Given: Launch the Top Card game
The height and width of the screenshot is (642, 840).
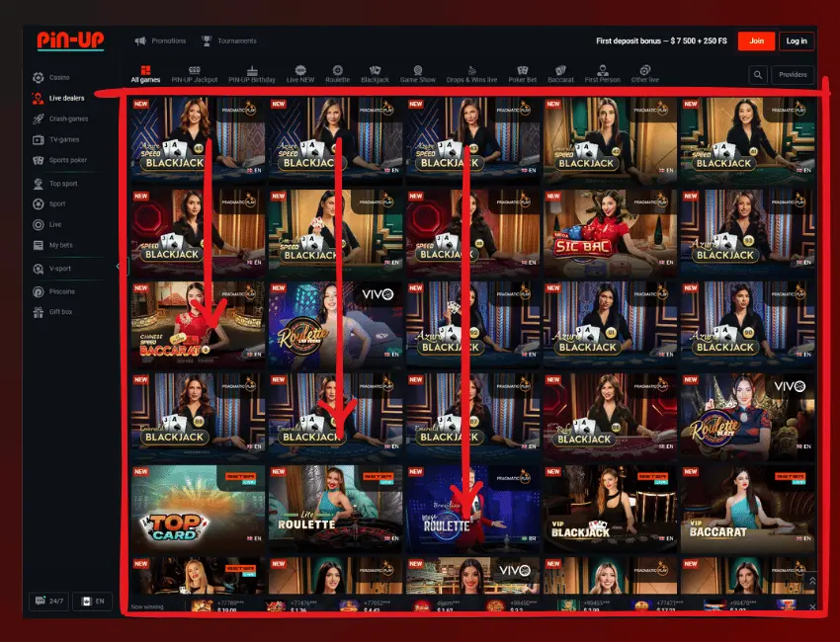Looking at the screenshot, I should click(198, 509).
